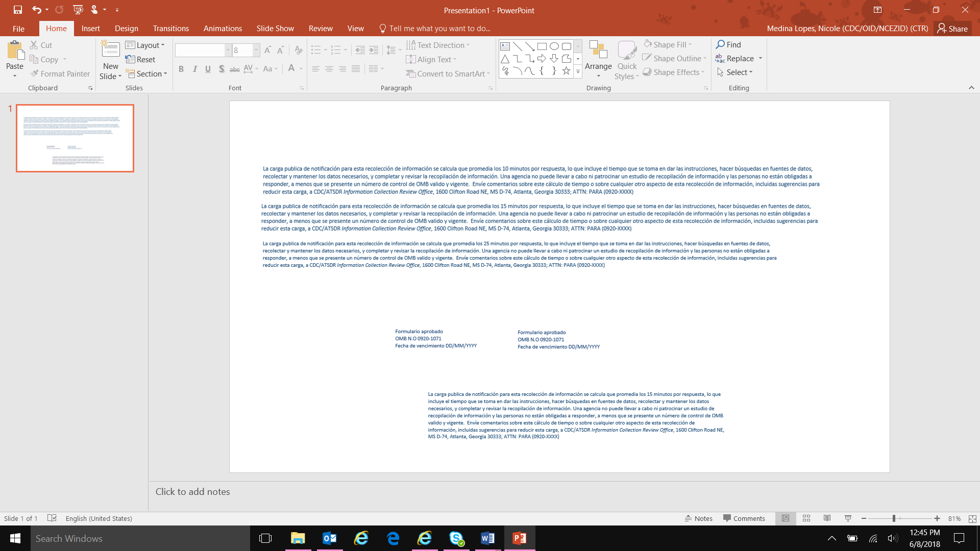Click the New Slide icon
980x551 pixels.
[x=110, y=49]
